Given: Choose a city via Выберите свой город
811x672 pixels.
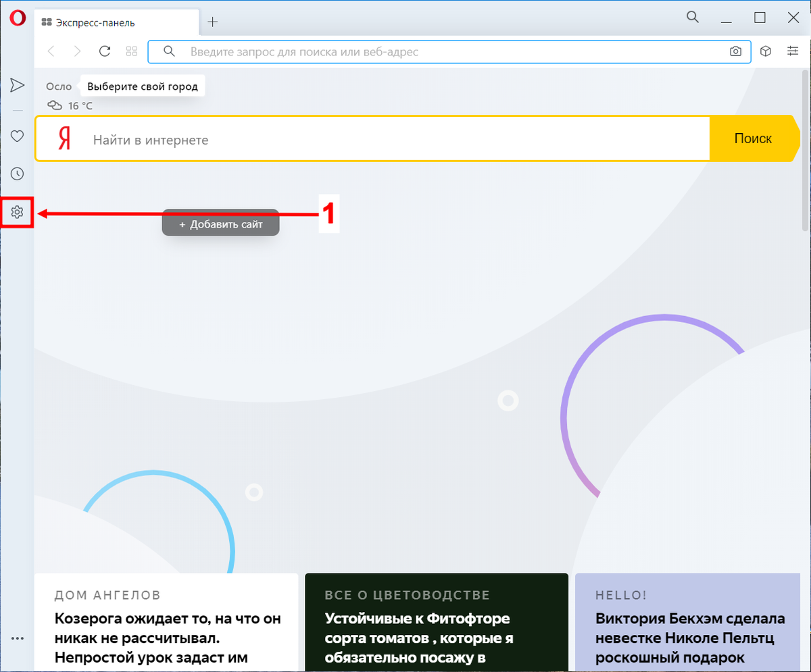Looking at the screenshot, I should point(142,85).
